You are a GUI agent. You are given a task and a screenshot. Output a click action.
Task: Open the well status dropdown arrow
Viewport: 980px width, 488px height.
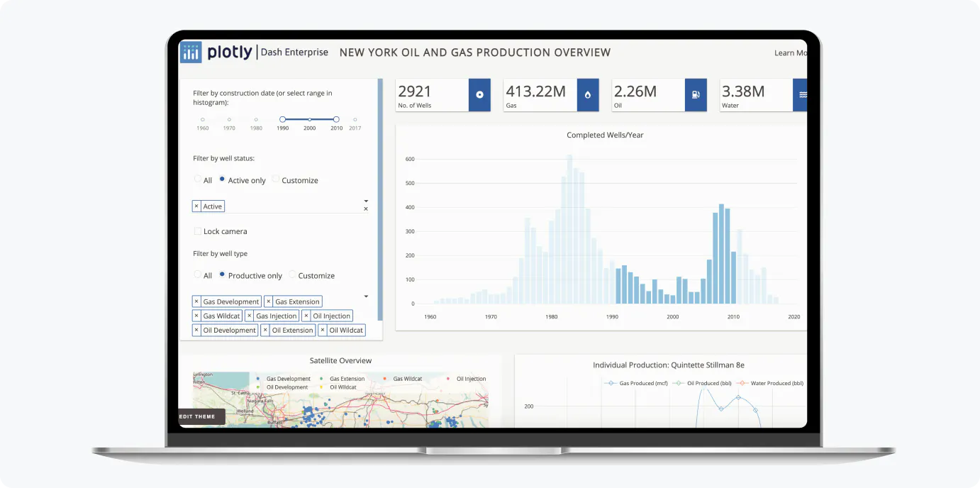coord(366,201)
